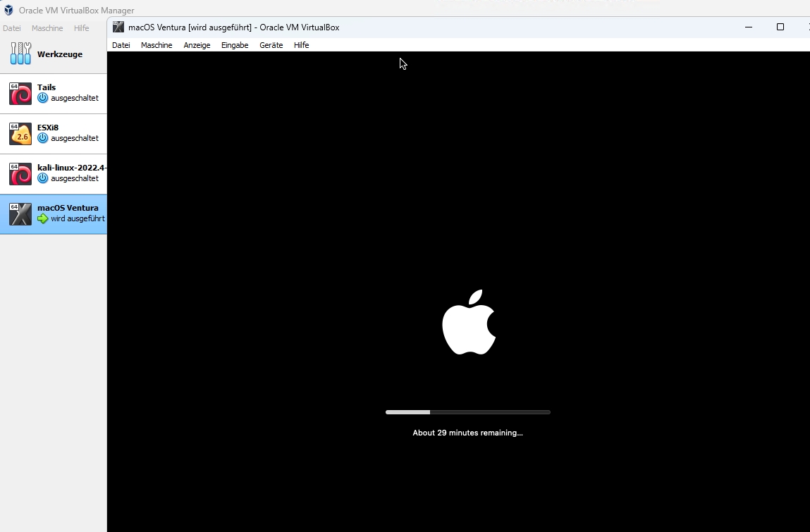Click the Tails power status icon
The image size is (810, 532).
43,98
